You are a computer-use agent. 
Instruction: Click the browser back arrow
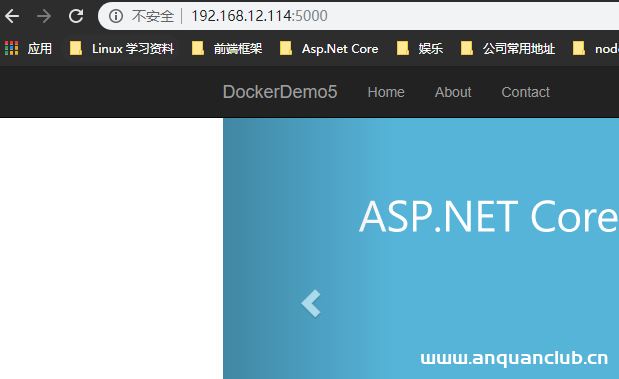pos(12,16)
